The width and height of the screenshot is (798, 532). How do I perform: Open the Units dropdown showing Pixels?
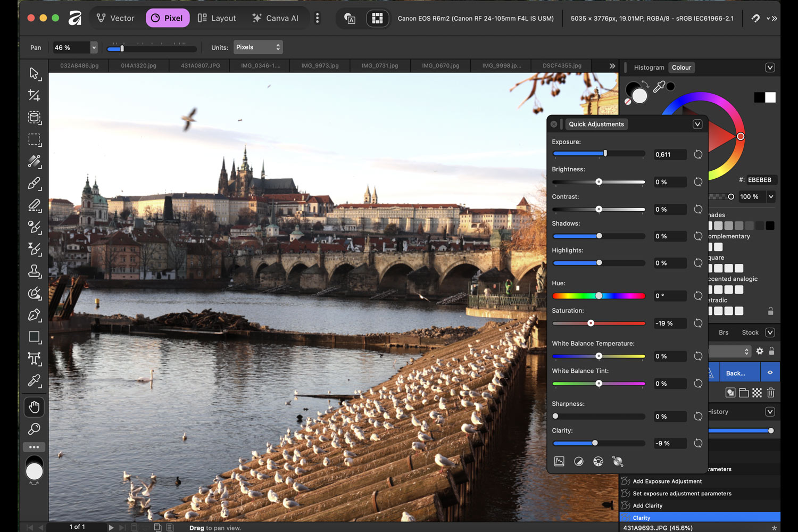point(258,47)
